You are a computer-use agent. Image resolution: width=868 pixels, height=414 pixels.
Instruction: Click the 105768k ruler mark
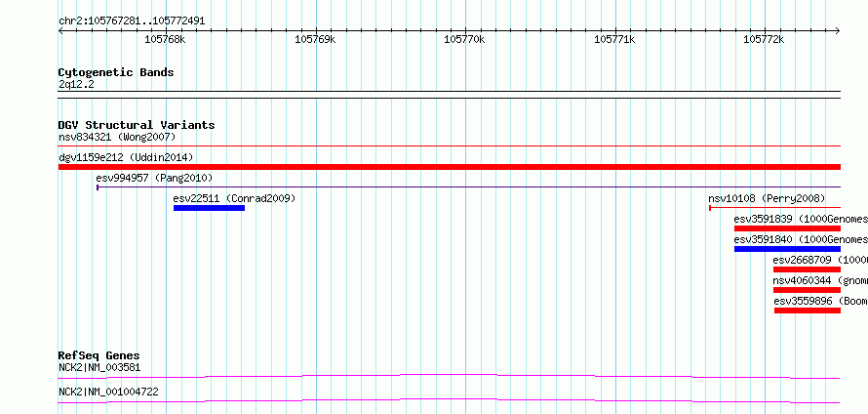pos(165,39)
